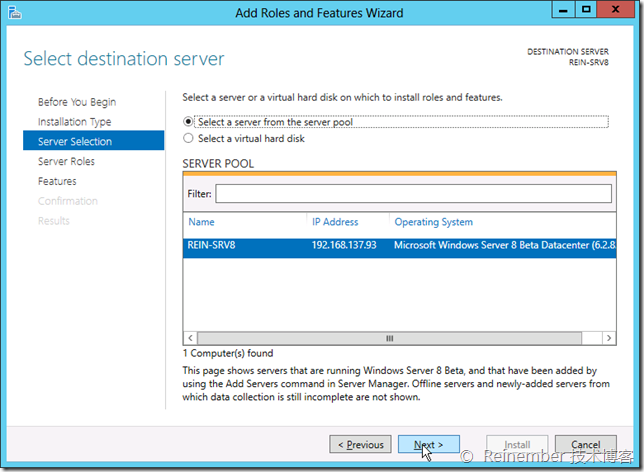Screen dimensions: 644x472
Task: Click the horizontal scrollbar thumb in server pool
Action: [x=391, y=338]
